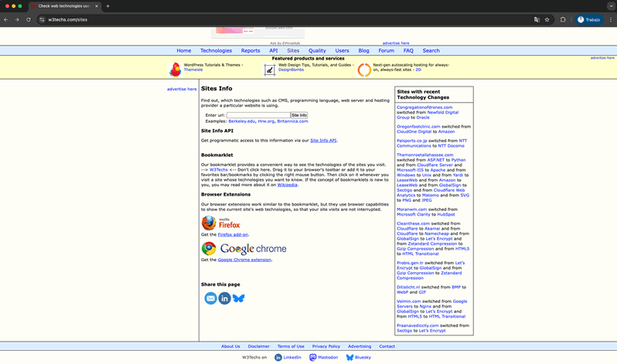Close the W3Techs browser tab

click(x=97, y=6)
